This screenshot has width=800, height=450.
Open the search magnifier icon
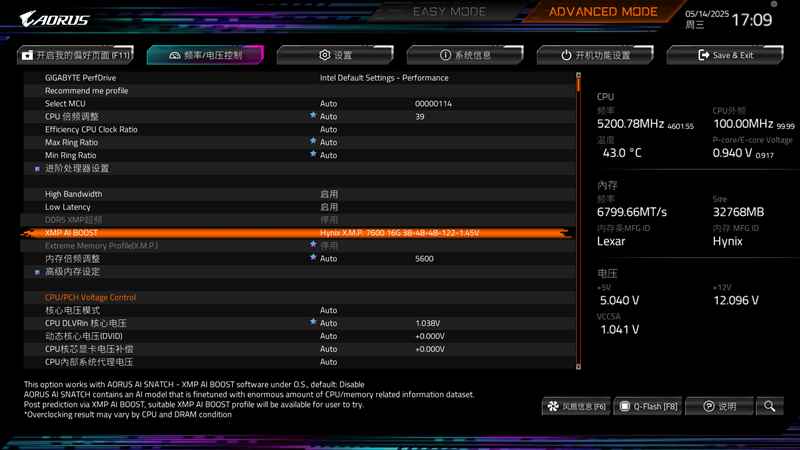tap(769, 406)
